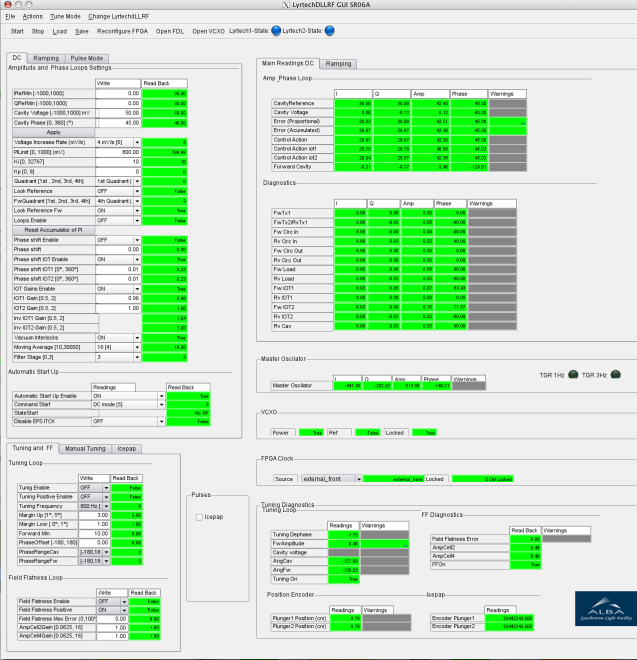The height and width of the screenshot is (660, 637).
Task: Click the Forward Cavity row label
Action: pos(303,167)
